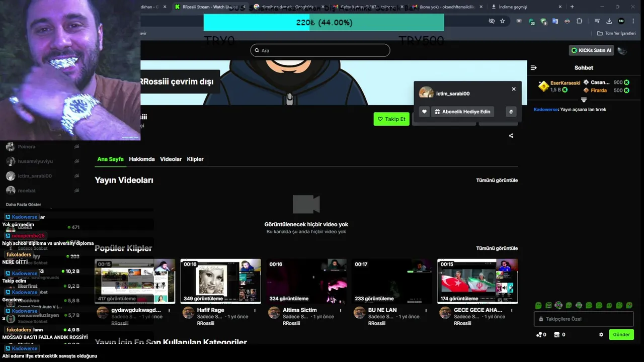
Task: Pick the last emote with heart eyes
Action: click(629, 305)
